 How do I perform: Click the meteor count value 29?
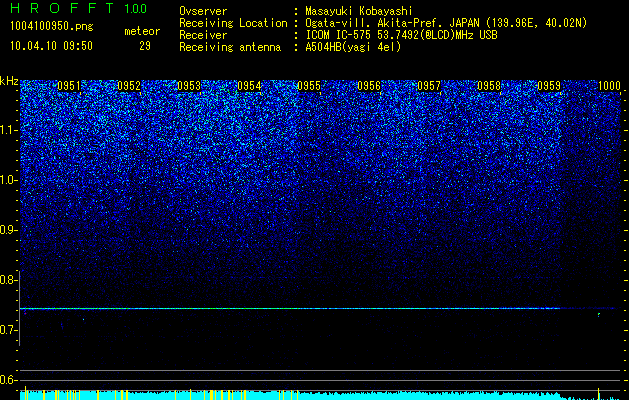(x=145, y=46)
